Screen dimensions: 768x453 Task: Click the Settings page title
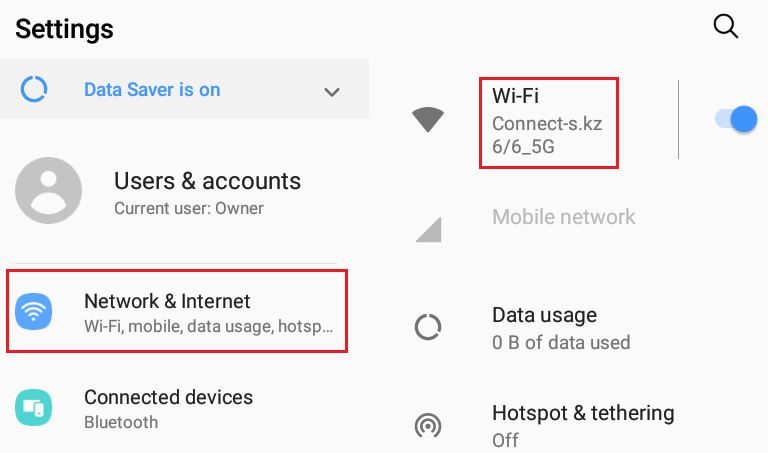click(64, 29)
